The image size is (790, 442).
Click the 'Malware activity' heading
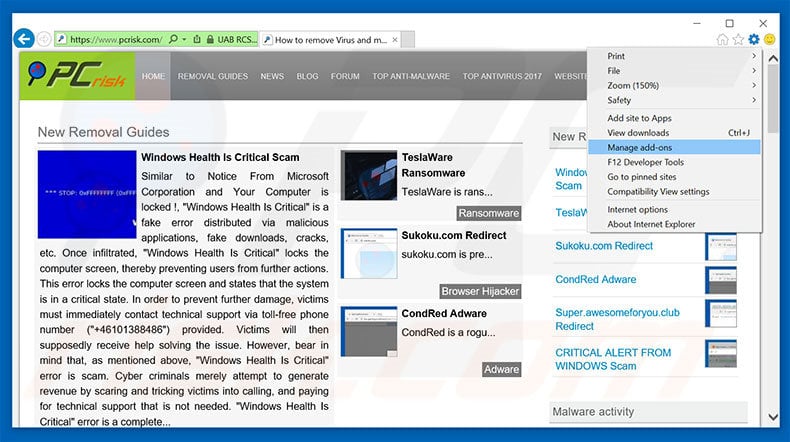pos(593,412)
